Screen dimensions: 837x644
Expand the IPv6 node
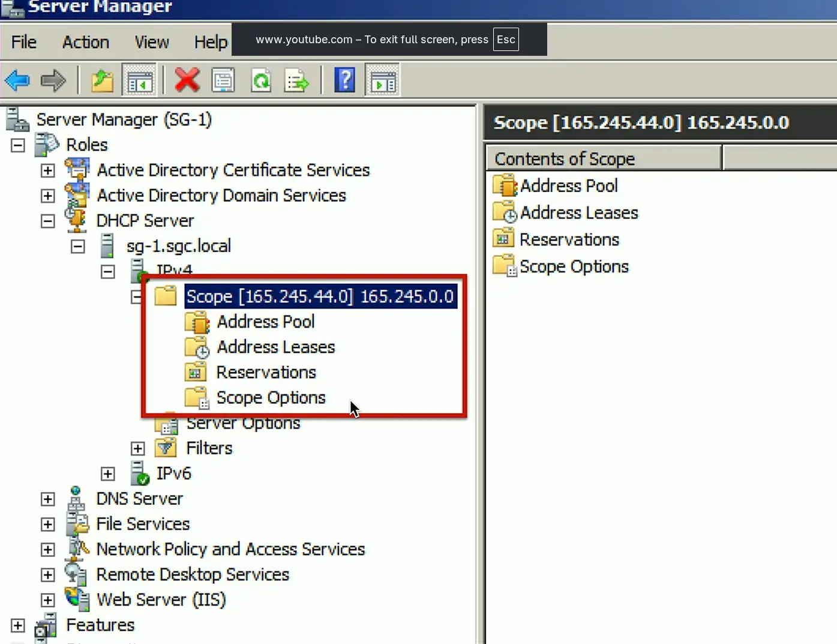tap(108, 474)
